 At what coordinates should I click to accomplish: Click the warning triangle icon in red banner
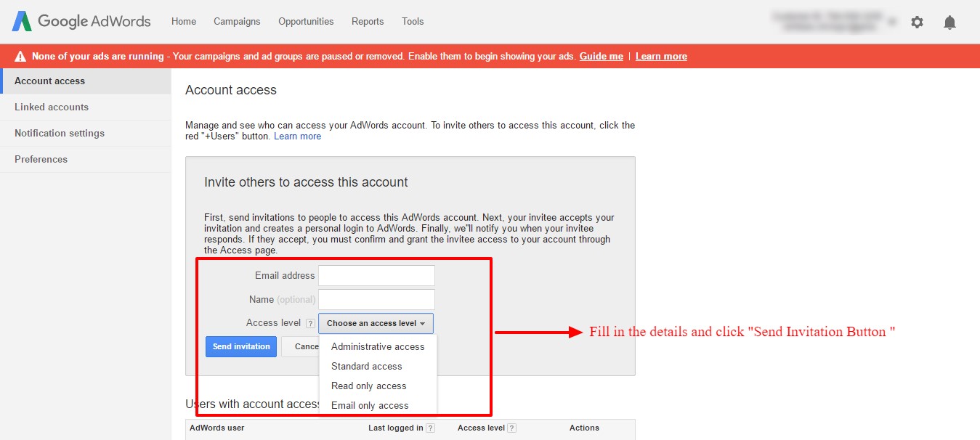click(20, 56)
